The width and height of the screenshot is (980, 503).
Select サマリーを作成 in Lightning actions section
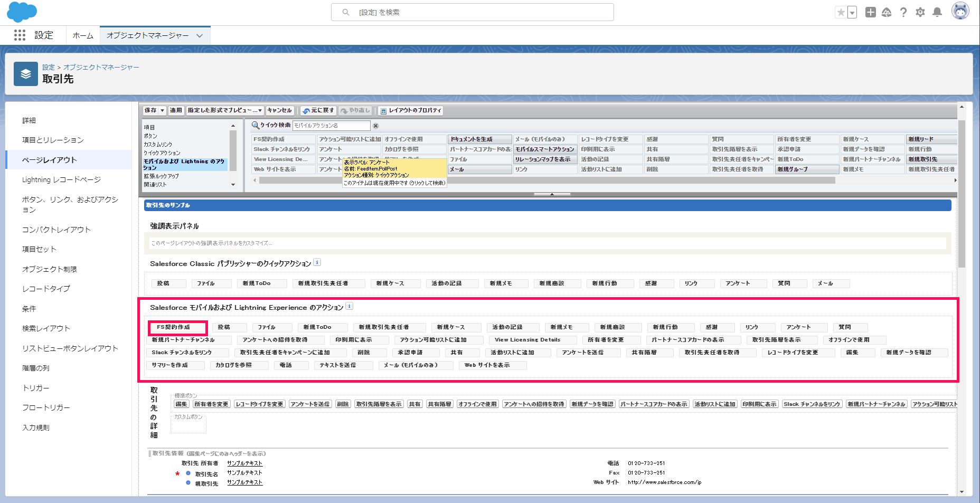tap(175, 365)
